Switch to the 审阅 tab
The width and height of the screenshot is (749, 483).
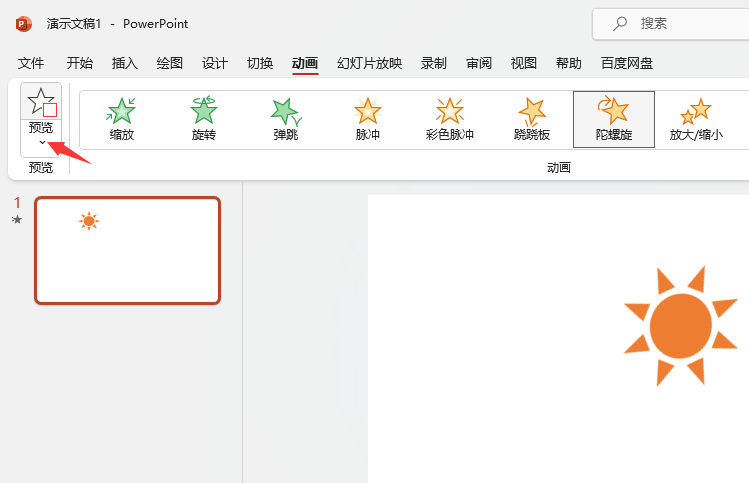pyautogui.click(x=479, y=63)
